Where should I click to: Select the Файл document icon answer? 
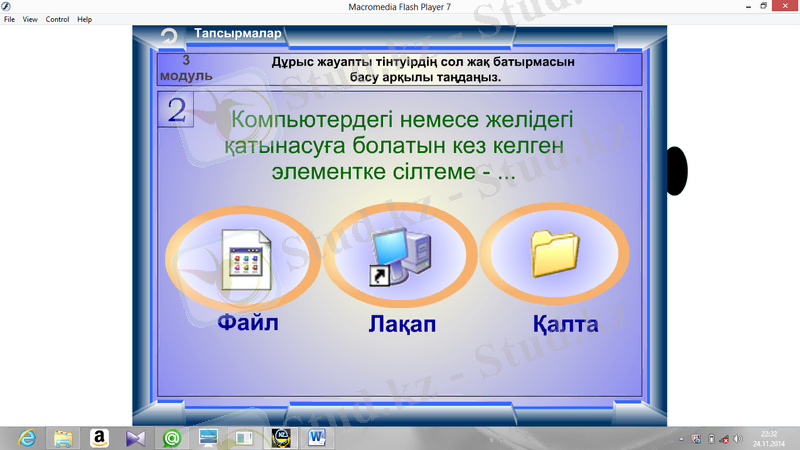click(243, 254)
